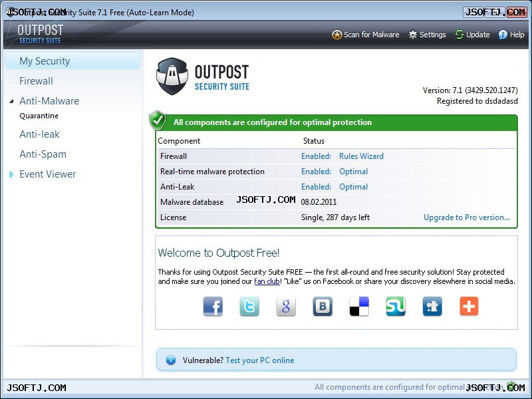
Task: Click Optimal for Real-time malware protection
Action: tap(354, 172)
